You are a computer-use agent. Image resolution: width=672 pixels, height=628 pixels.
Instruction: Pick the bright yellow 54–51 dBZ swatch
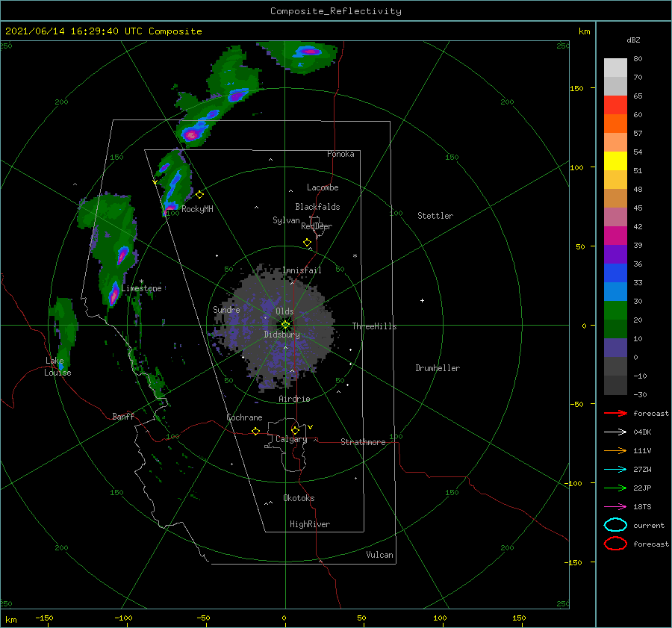[615, 161]
